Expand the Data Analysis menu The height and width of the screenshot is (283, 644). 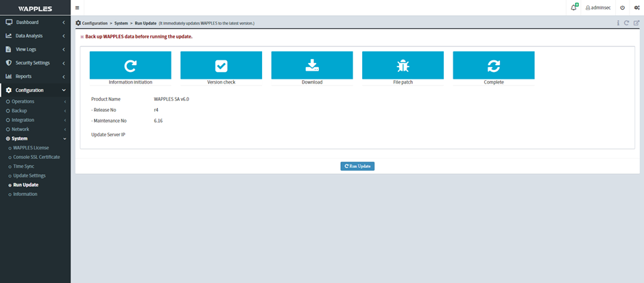pyautogui.click(x=34, y=36)
